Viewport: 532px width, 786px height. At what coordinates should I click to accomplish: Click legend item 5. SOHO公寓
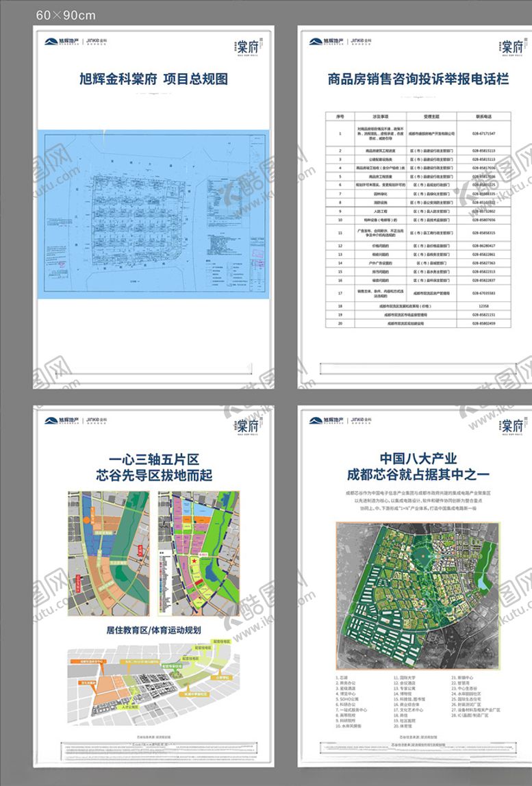(x=347, y=699)
